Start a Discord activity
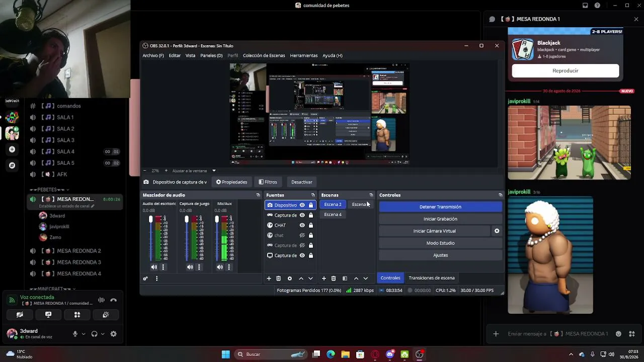644x362 pixels. point(77,315)
